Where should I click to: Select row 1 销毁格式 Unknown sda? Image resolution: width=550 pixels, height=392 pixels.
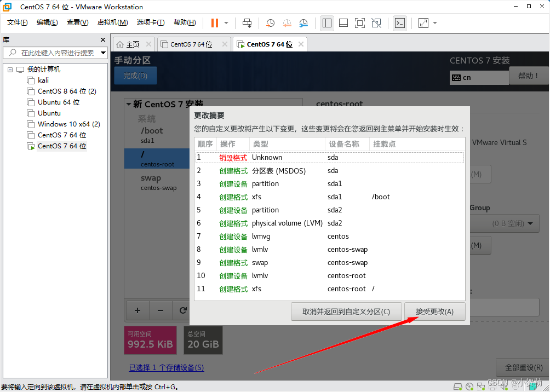(330, 158)
